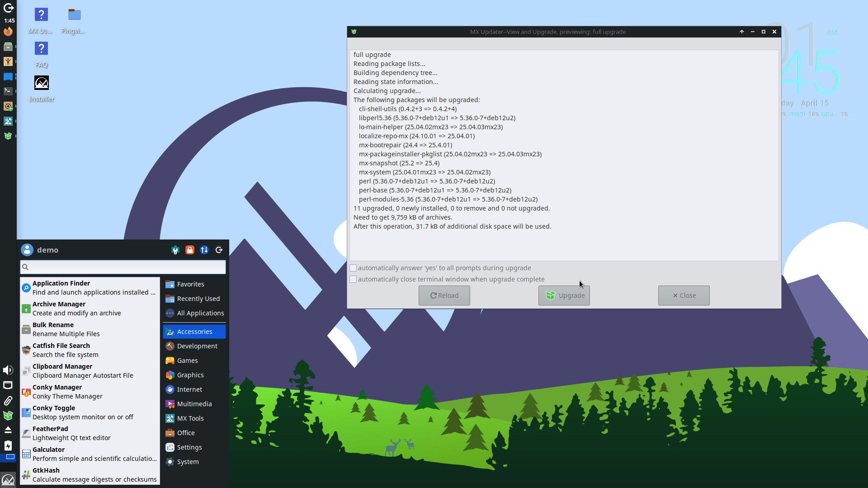This screenshot has width=868, height=488.
Task: Open the Internet category
Action: [x=194, y=389]
